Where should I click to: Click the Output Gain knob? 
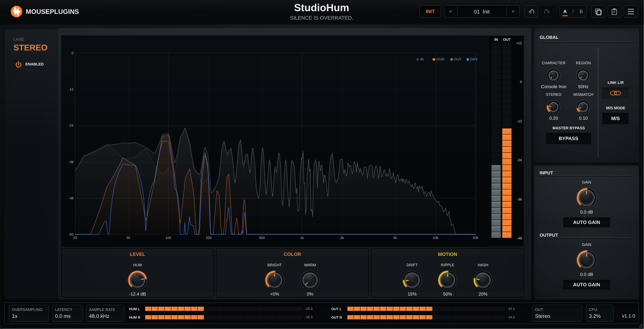point(587,260)
